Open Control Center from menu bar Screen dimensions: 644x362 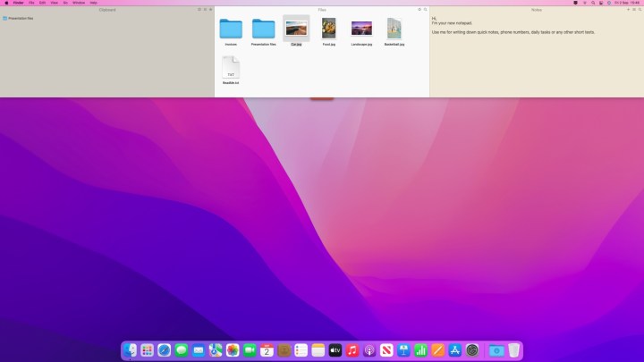point(601,3)
